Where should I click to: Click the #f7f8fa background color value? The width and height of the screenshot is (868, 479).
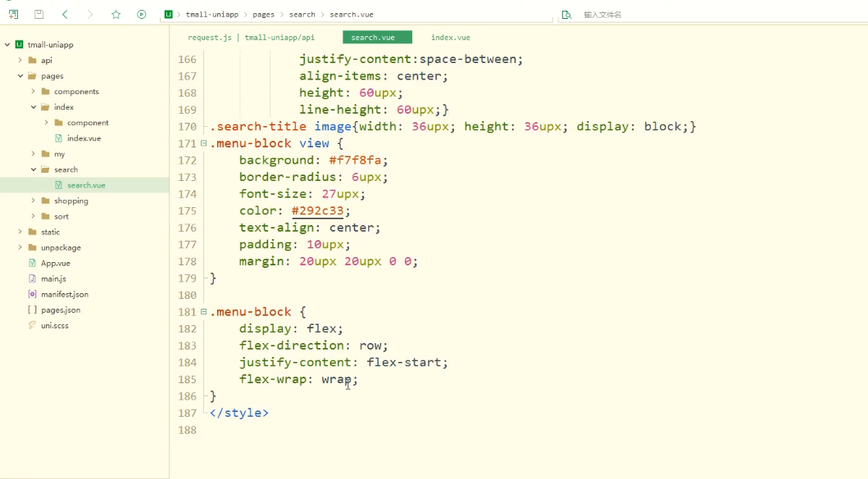[x=355, y=160]
